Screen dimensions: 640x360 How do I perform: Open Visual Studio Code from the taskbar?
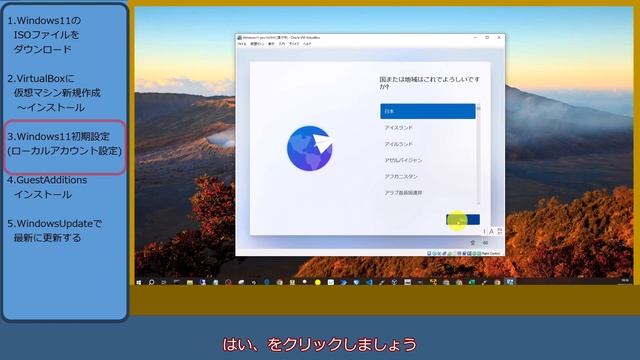click(369, 282)
